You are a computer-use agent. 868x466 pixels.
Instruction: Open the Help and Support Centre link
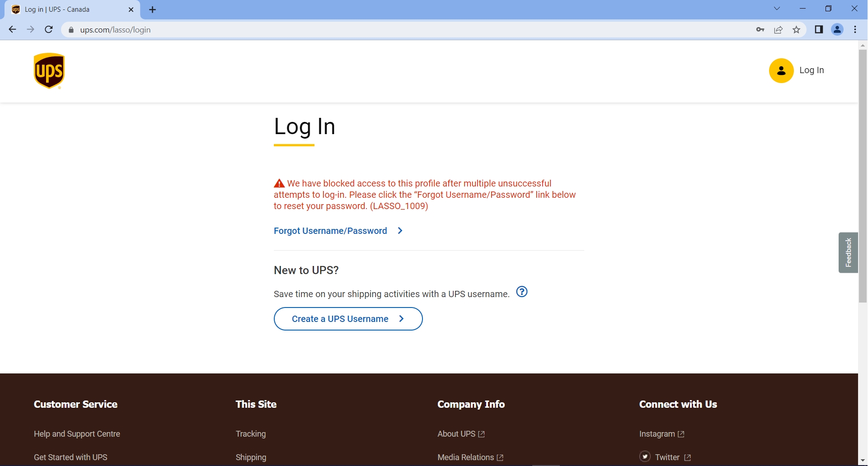point(77,433)
